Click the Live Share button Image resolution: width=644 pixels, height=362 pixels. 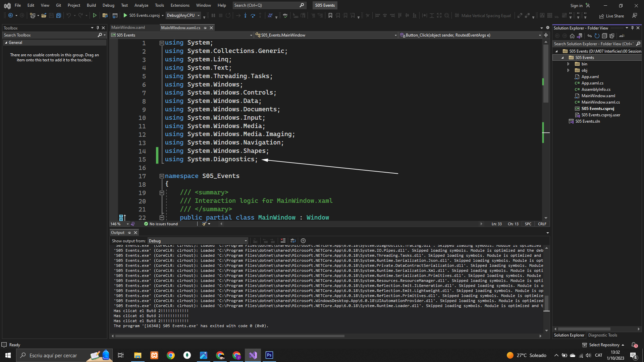pyautogui.click(x=611, y=16)
